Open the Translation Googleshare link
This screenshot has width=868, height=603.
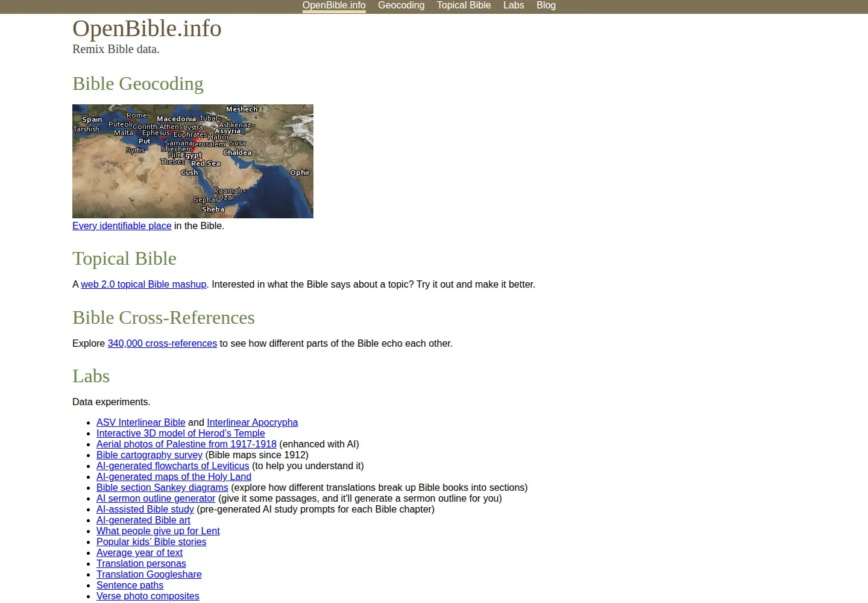pyautogui.click(x=149, y=574)
